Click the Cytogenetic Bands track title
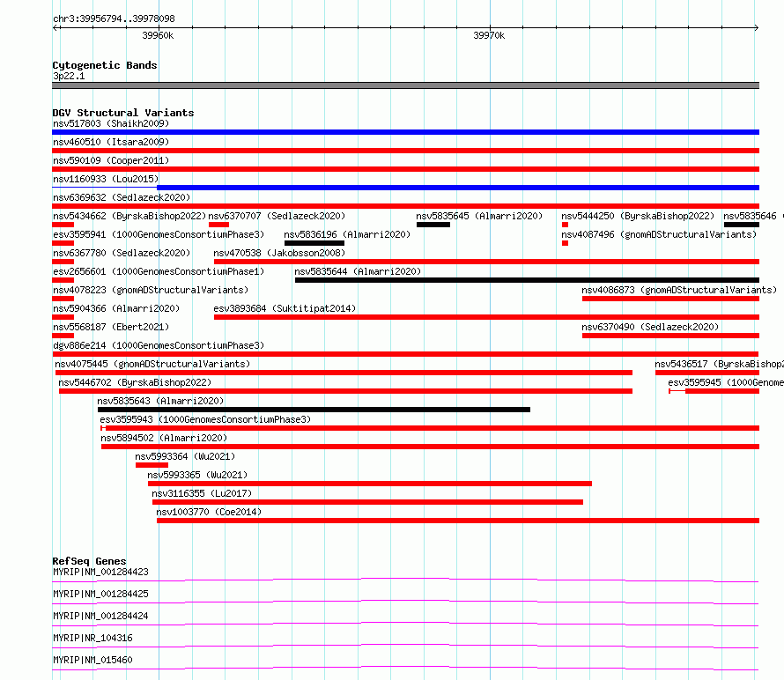784x680 pixels. [105, 65]
